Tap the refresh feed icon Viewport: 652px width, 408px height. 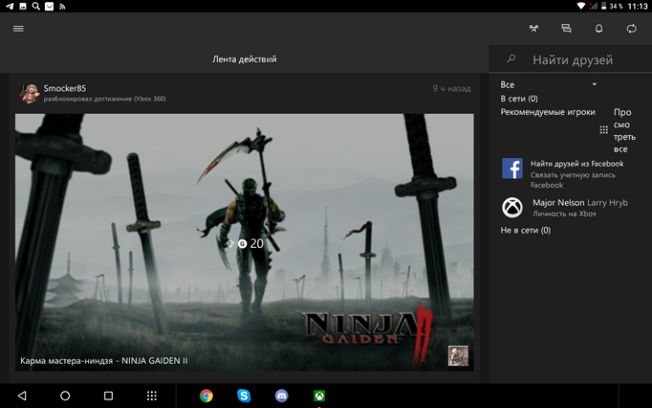(x=631, y=28)
